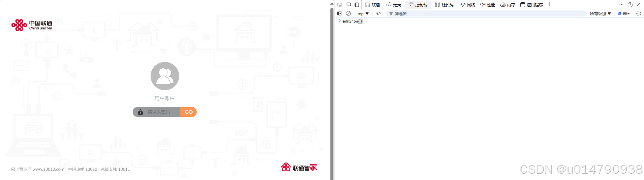Click the orange GO button
644x180 pixels.
[x=189, y=112]
